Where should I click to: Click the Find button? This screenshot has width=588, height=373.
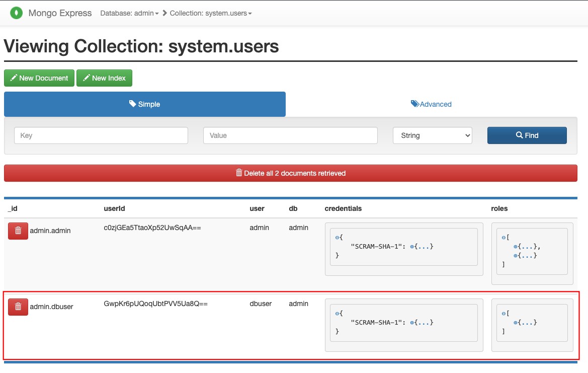click(527, 135)
